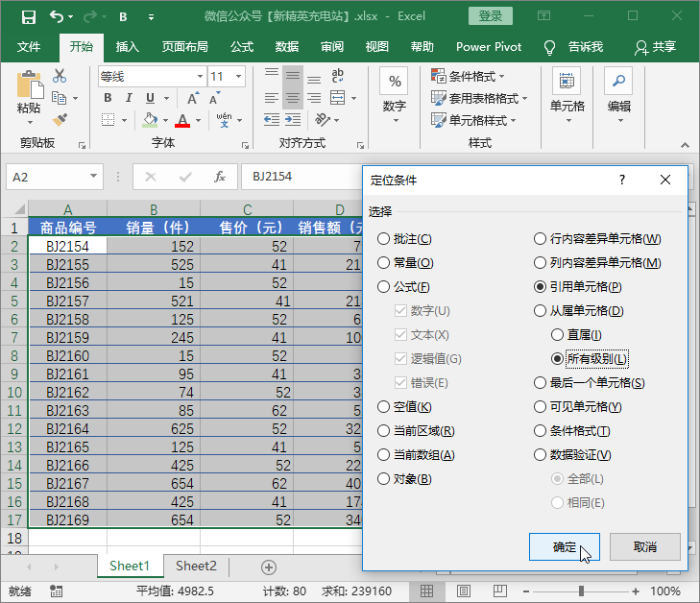700x603 pixels.
Task: Click the Undo arrow icon
Action: click(x=57, y=17)
